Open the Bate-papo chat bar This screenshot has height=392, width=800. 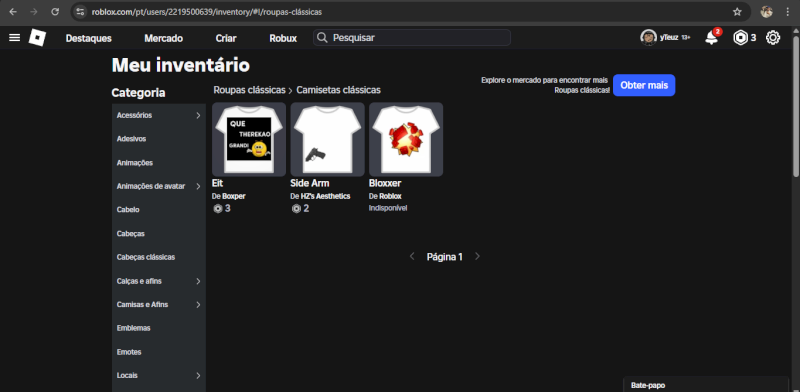pos(706,385)
